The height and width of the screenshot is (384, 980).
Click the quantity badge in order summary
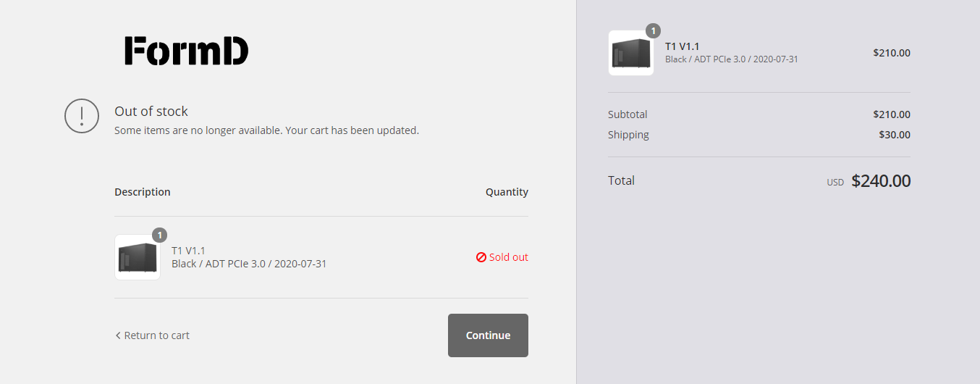pyautogui.click(x=653, y=30)
